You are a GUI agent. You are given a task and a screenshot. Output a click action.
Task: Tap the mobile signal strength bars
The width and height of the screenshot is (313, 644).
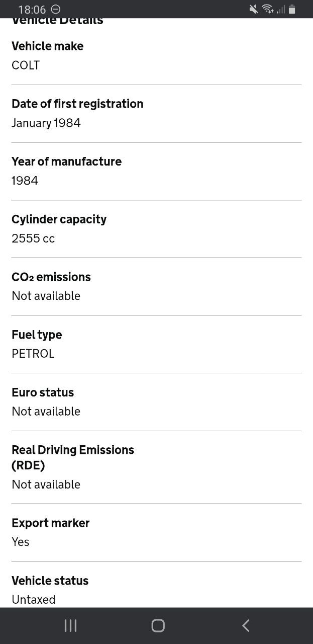tap(280, 10)
